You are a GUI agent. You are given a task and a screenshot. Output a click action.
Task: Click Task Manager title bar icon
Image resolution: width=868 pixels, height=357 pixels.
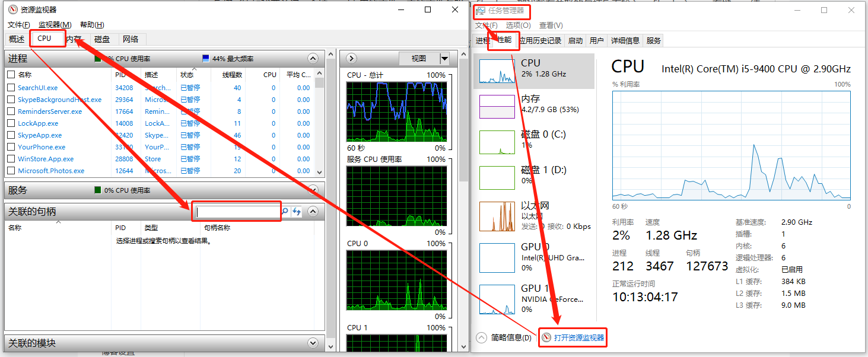[x=481, y=10]
